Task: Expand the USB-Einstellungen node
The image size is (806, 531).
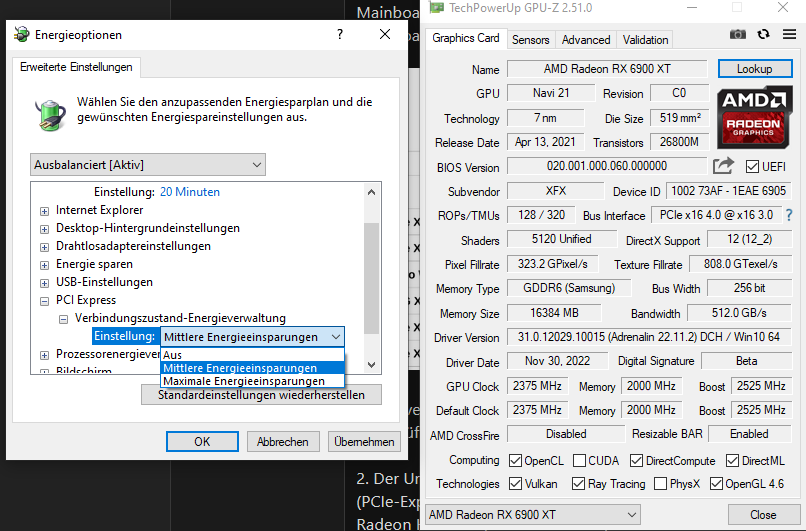Action: pos(45,283)
